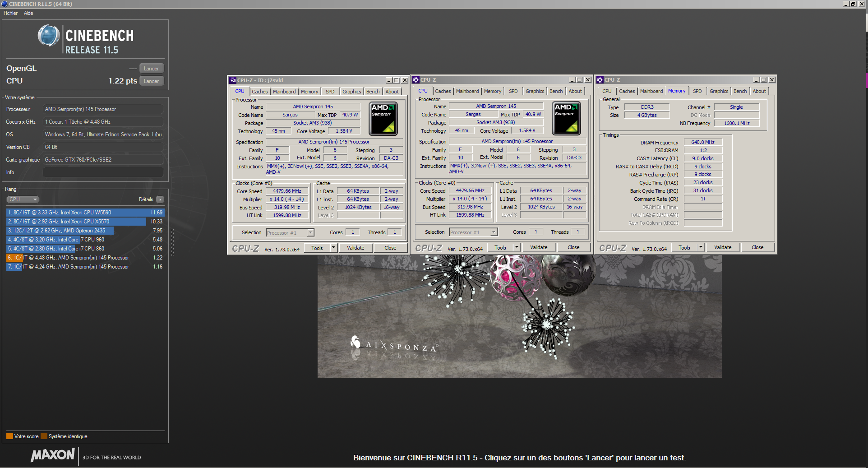Viewport: 868px width, 468px height.
Task: Click Core Speed 4479.66 MHz in first CPU-Z
Action: click(x=287, y=191)
